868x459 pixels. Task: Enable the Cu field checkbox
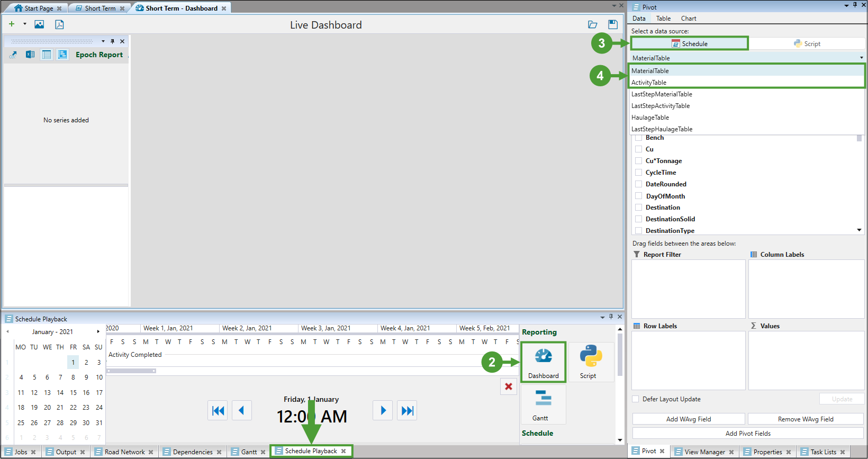639,149
